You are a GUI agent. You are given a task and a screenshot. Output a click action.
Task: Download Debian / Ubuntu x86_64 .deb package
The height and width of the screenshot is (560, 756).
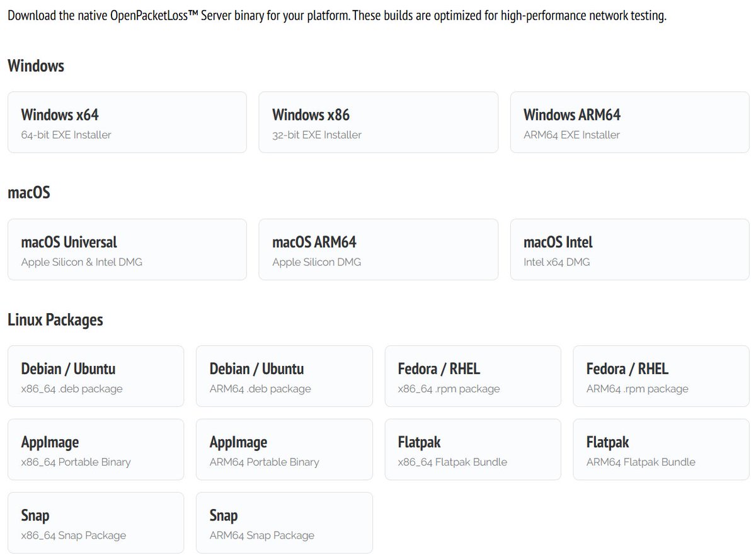96,376
